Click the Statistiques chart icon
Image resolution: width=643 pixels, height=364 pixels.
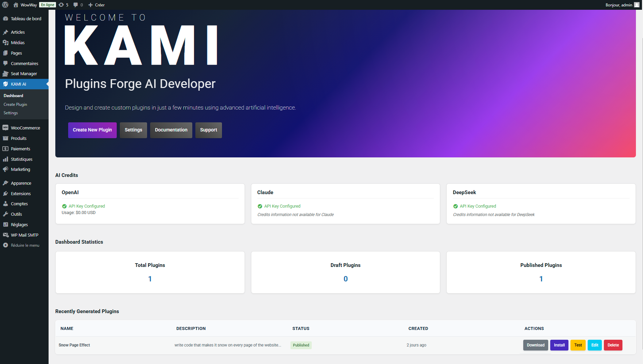point(6,159)
